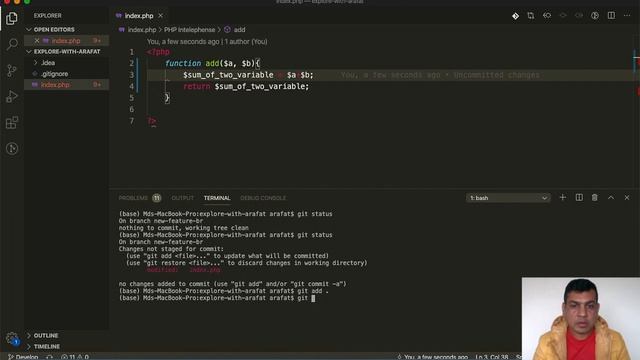
Task: Click the "modified: index.php" terminal line
Action: (184, 270)
